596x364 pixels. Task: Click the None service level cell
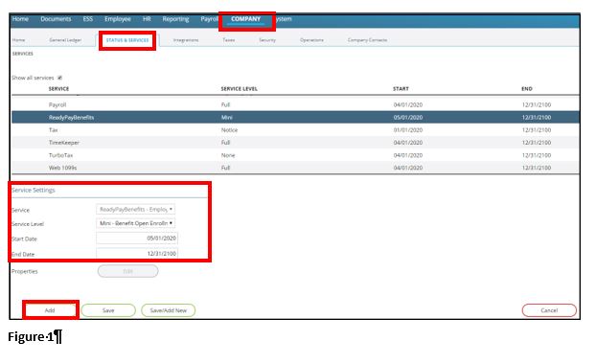pos(228,155)
